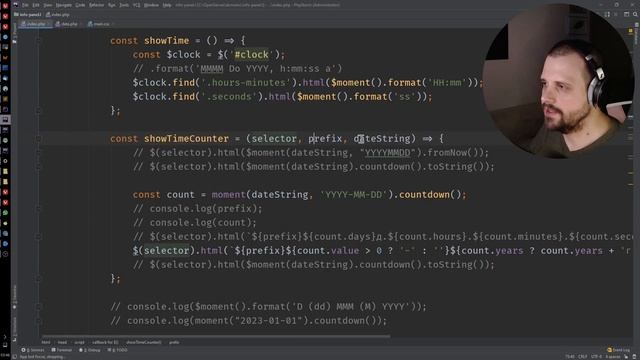Collapse the showTimeCounter function fold marker
The height and width of the screenshot is (360, 640).
click(38, 138)
